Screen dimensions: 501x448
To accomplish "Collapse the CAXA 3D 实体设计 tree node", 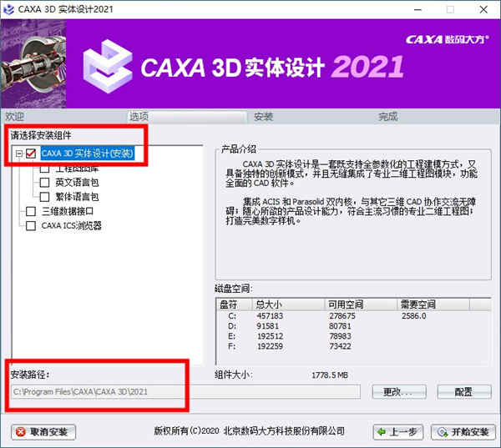I will [18, 154].
